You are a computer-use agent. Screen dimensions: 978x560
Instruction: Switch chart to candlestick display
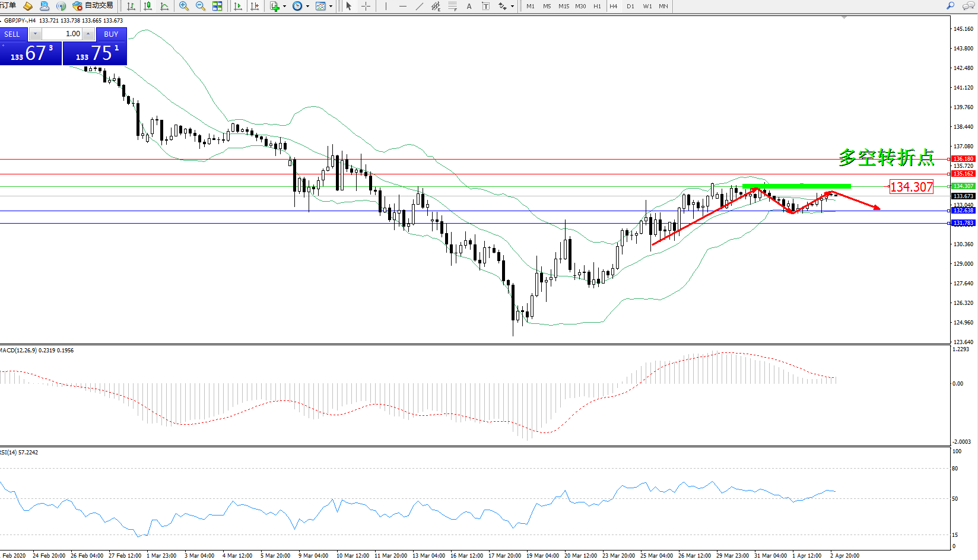[148, 6]
